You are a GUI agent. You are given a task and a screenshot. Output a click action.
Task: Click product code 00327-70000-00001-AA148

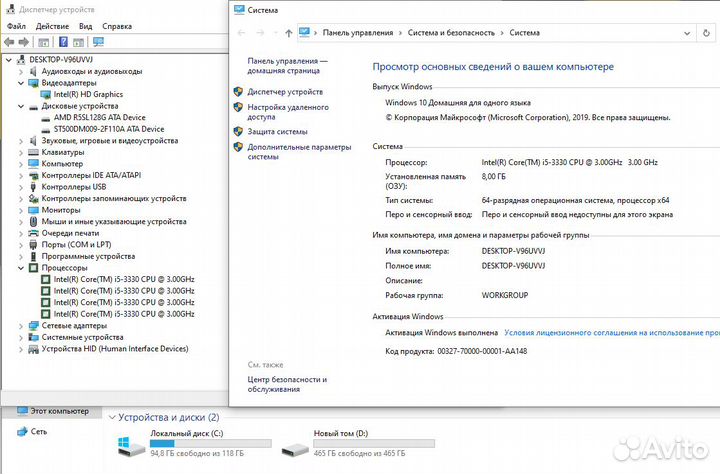482,351
